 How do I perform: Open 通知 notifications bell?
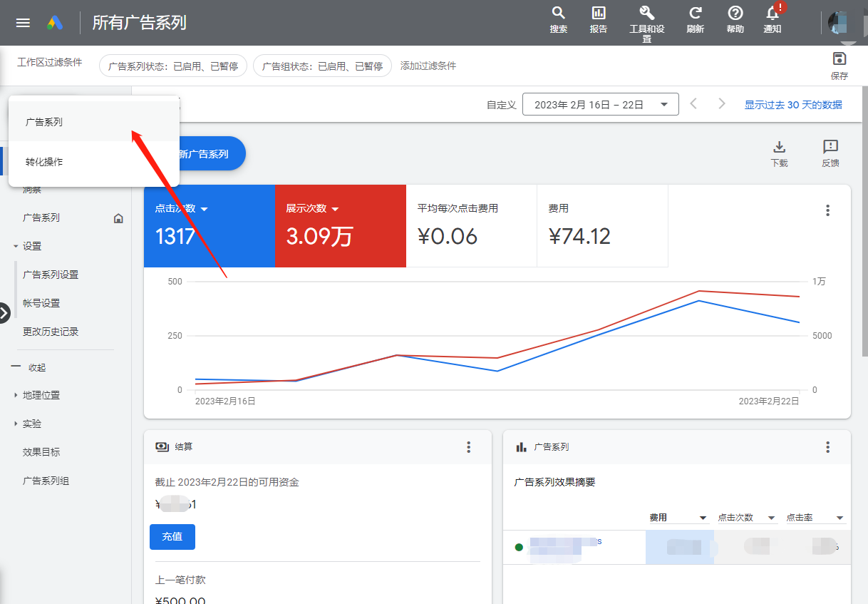point(773,20)
